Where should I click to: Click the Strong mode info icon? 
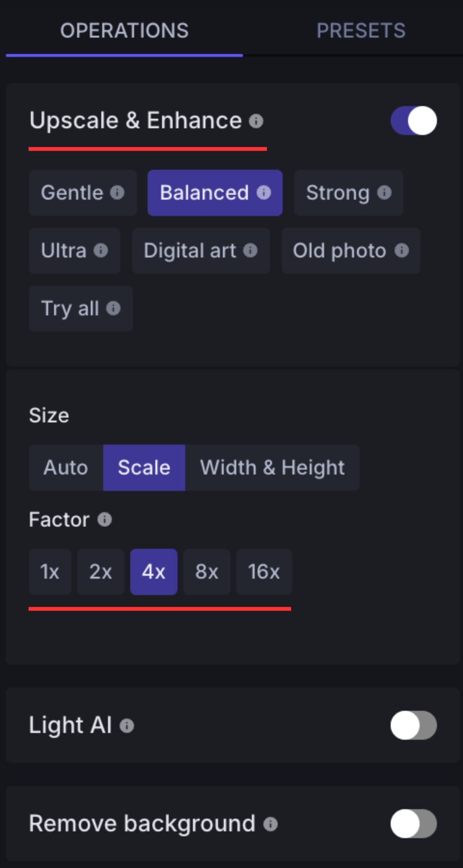pyautogui.click(x=383, y=192)
